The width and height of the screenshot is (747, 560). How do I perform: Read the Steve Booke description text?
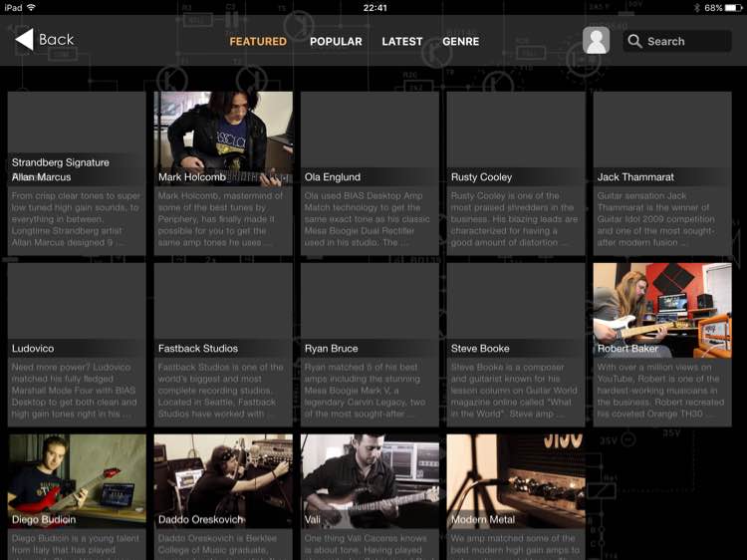click(x=514, y=391)
